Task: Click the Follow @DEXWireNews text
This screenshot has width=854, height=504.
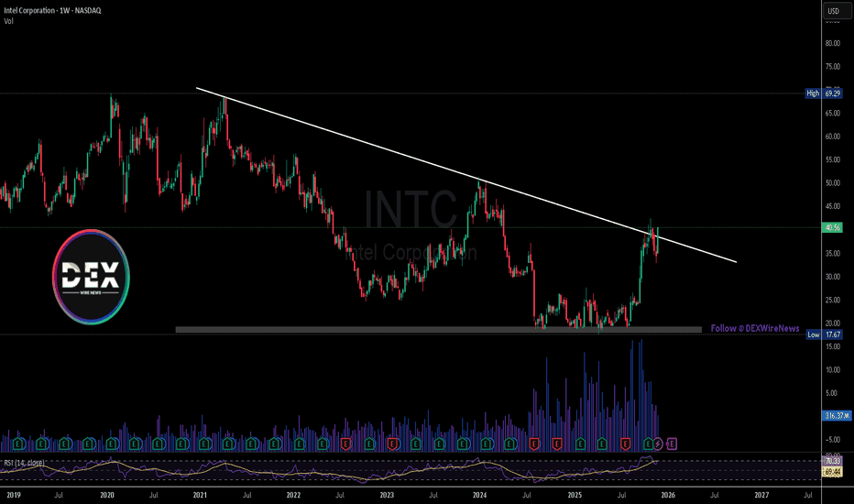Action: [x=754, y=328]
